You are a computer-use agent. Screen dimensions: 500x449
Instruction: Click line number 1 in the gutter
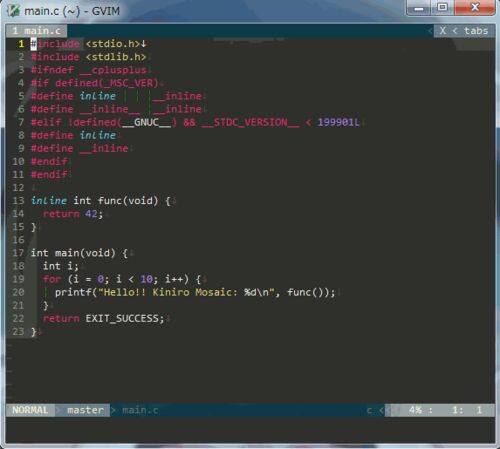21,44
